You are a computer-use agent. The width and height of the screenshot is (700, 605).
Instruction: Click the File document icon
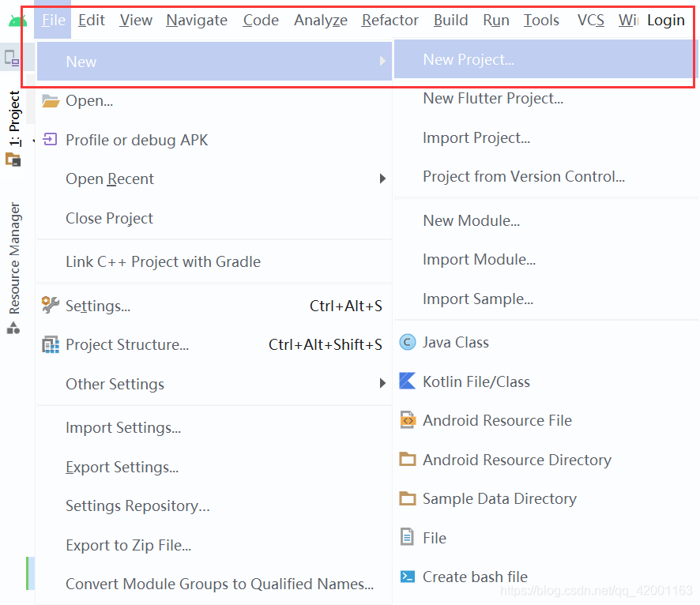407,537
